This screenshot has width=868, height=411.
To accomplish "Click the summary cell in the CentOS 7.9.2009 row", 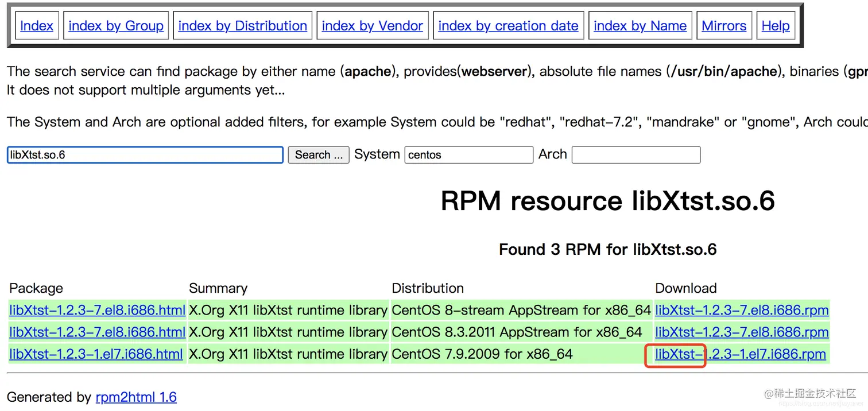I will (x=288, y=354).
